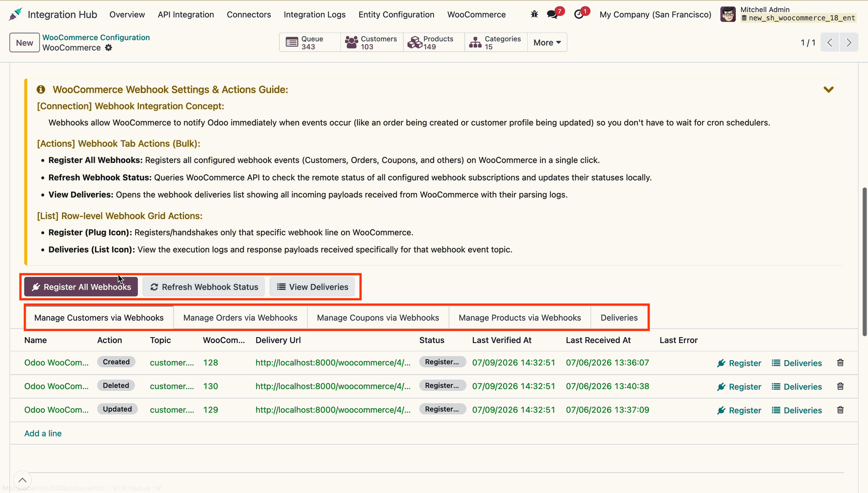Click Add a line link
The height and width of the screenshot is (493, 868).
43,433
